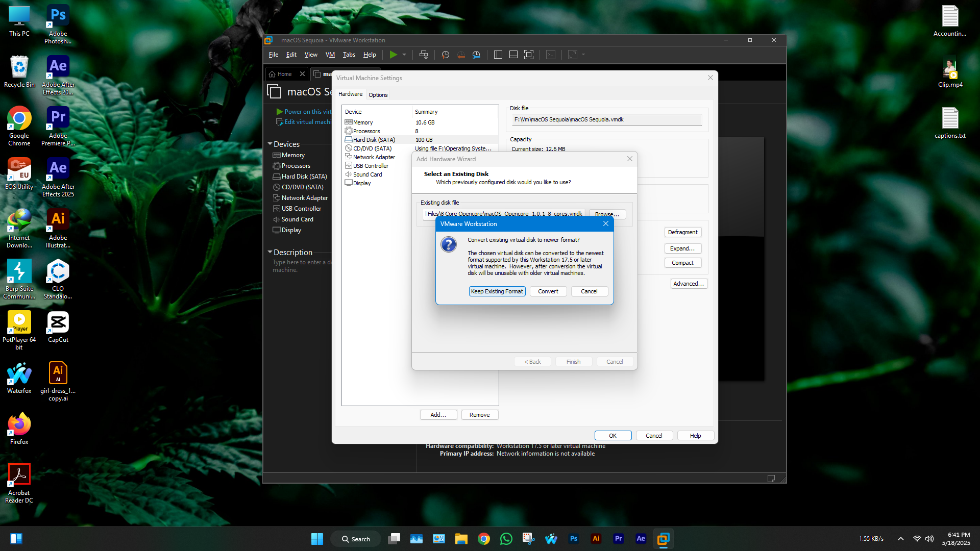
Task: Click Convert in the VMware Workstation dialog
Action: [548, 291]
